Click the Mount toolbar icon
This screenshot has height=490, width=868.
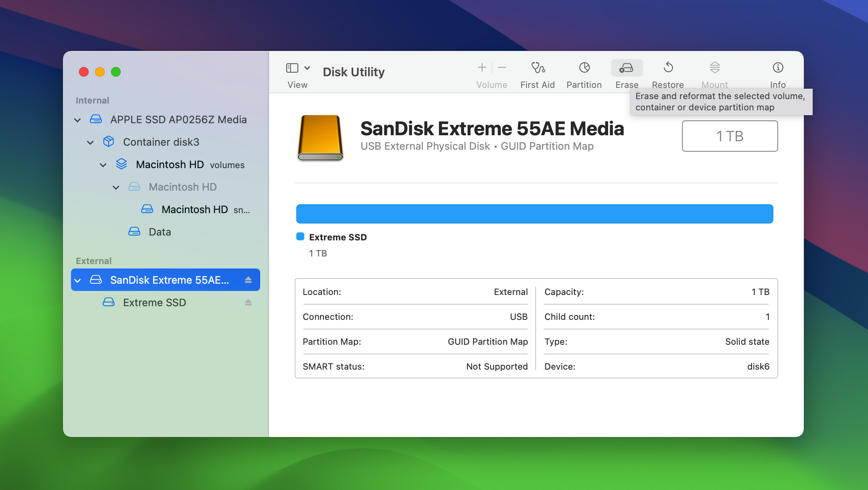coord(714,67)
